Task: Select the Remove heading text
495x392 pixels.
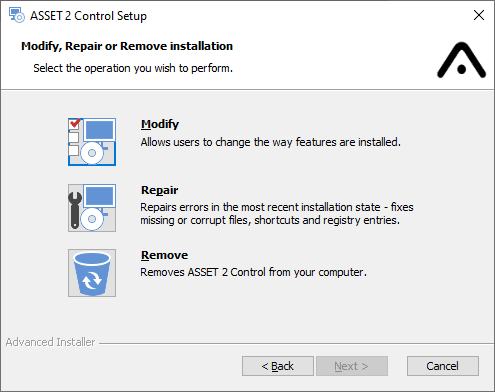Action: pos(164,255)
